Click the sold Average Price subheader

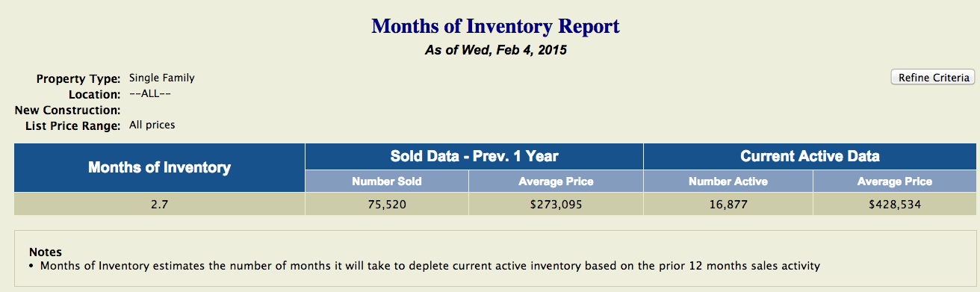click(x=556, y=181)
